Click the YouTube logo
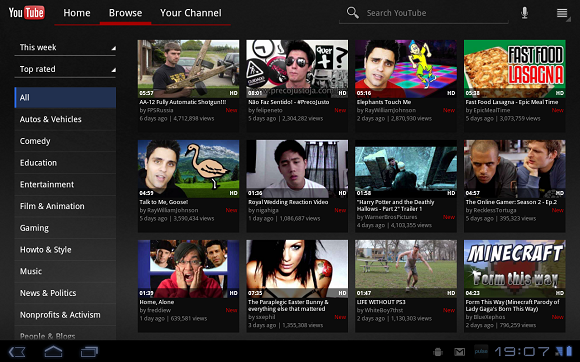This screenshot has width=580, height=362. [x=27, y=13]
